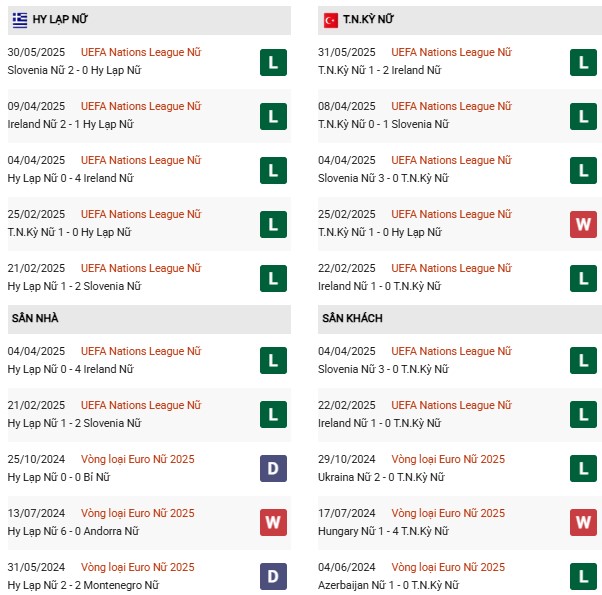Click match result Ireland Nữ 2 - 1 Hy Lạp Nữ
This screenshot has width=602, height=595.
[x=71, y=124]
